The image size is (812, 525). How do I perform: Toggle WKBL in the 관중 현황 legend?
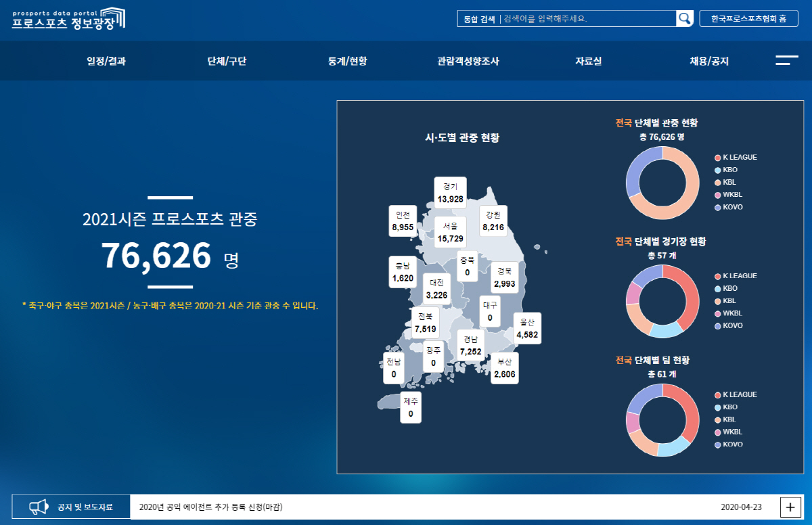point(729,195)
